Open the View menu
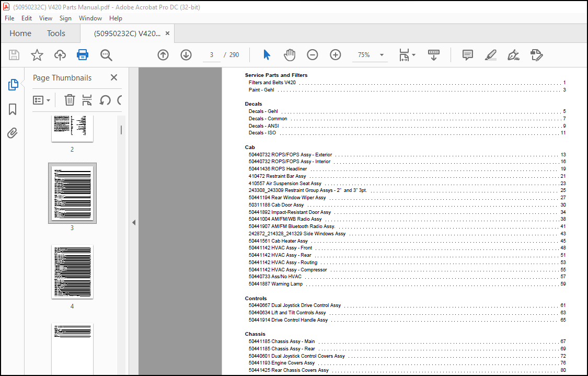Screen dimensions: 588x376 click(x=46, y=18)
